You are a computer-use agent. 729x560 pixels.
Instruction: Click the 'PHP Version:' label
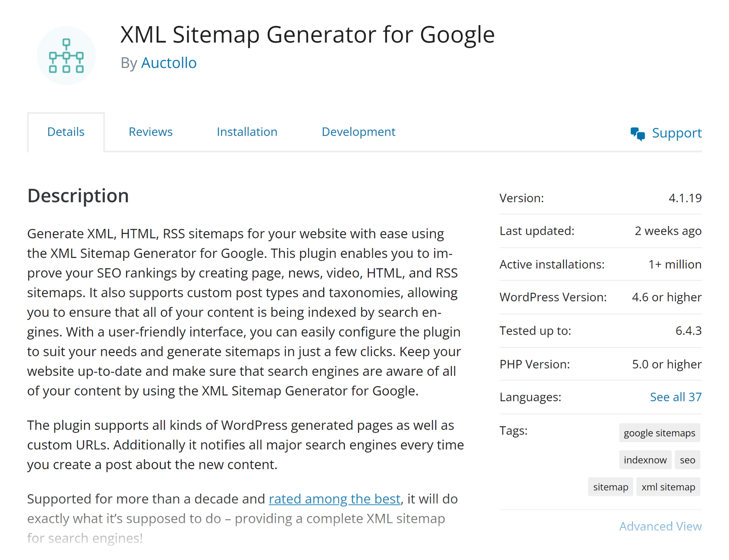(x=535, y=364)
